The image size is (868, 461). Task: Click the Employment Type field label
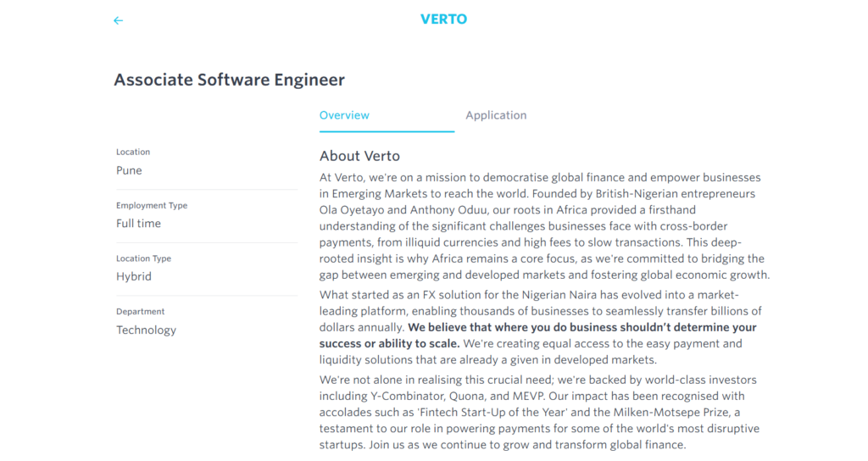pyautogui.click(x=152, y=205)
